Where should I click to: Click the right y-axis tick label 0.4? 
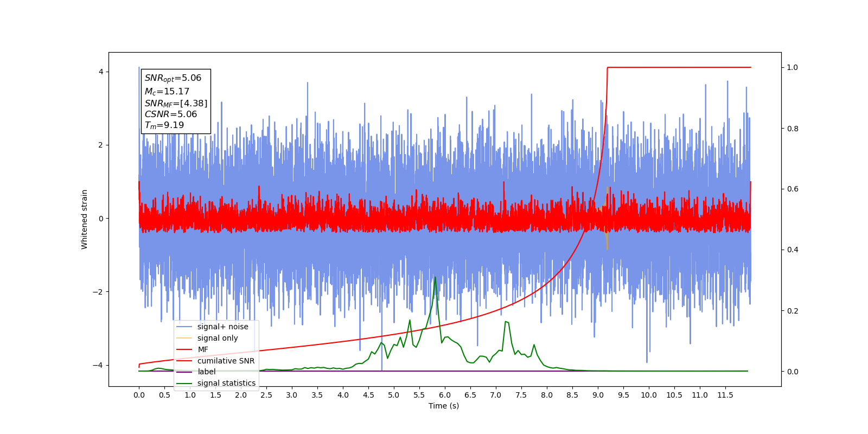pyautogui.click(x=793, y=250)
